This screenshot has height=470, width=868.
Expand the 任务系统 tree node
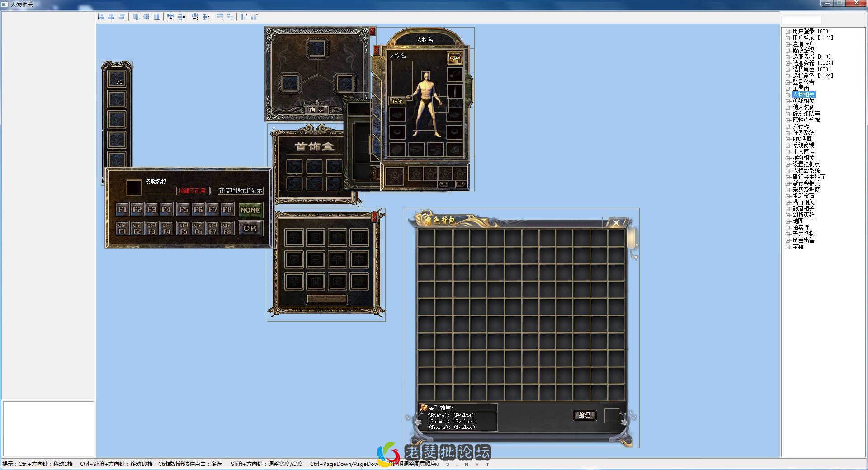(x=788, y=133)
